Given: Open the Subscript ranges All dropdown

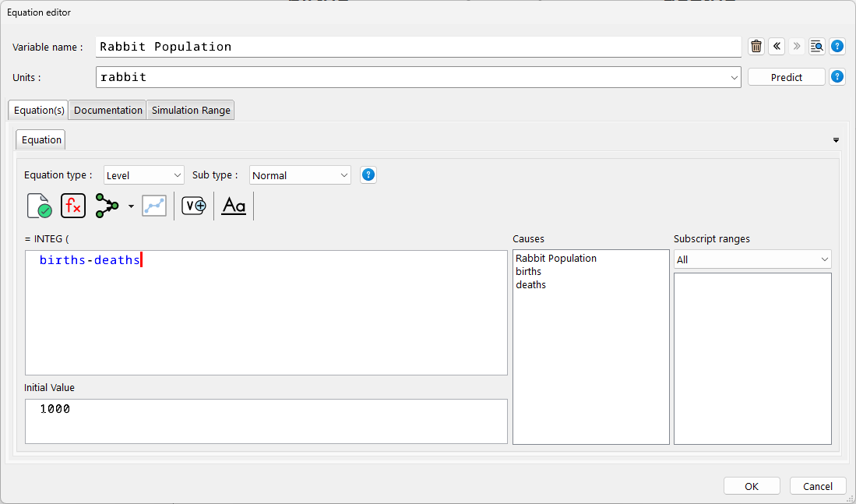Looking at the screenshot, I should (x=752, y=259).
